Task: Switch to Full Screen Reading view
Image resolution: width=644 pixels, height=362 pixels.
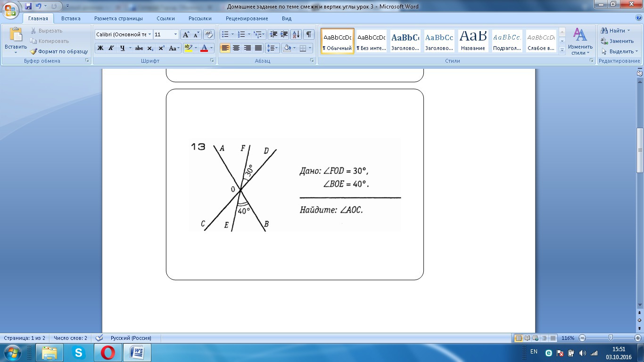Action: click(528, 338)
